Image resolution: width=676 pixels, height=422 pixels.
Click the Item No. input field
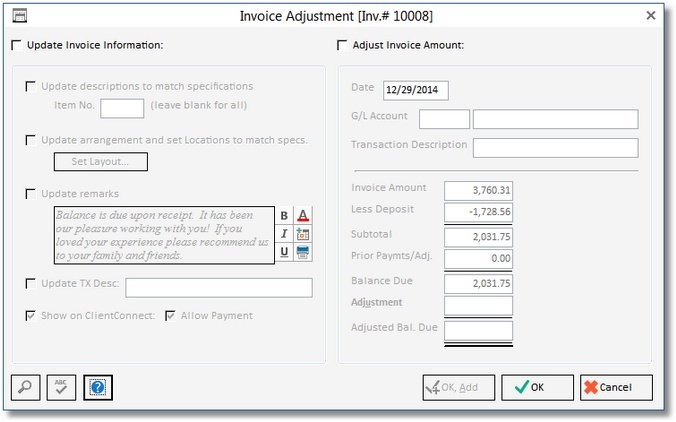(122, 108)
